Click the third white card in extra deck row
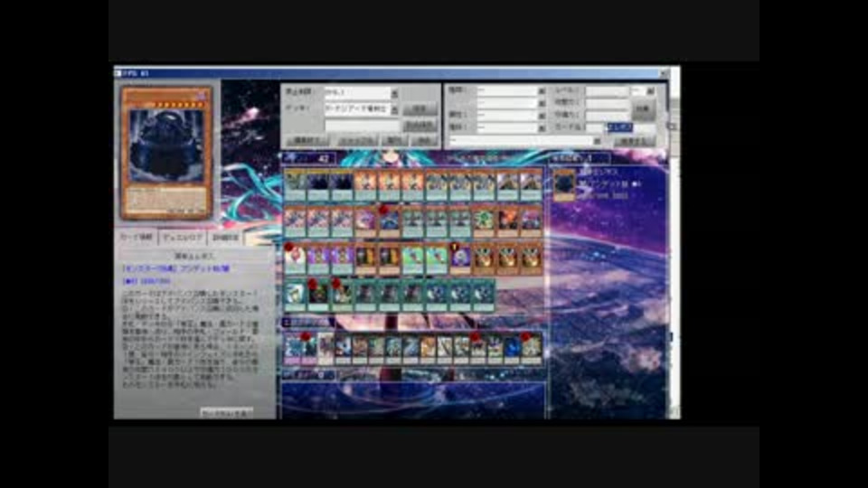Viewport: 868px width, 488px height. pyautogui.click(x=326, y=349)
